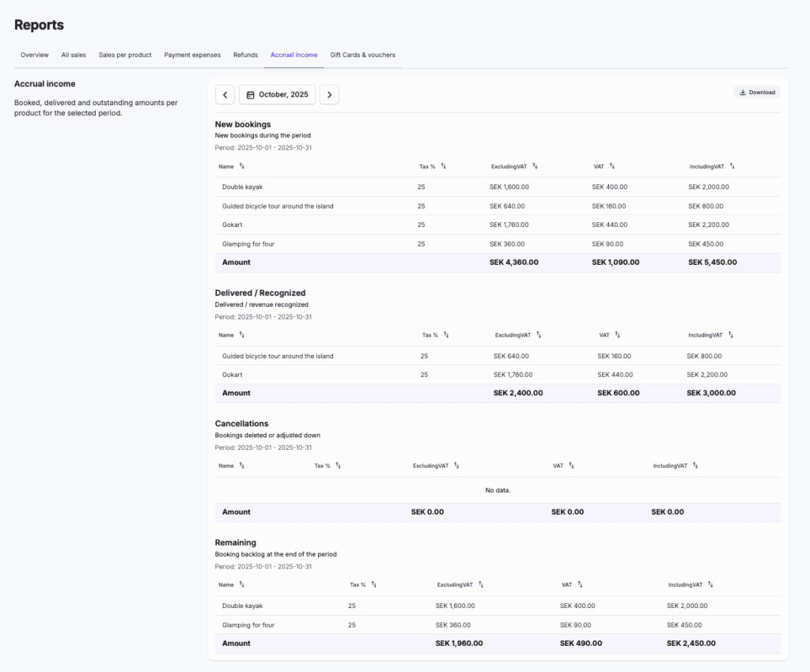Download the accrual income report
This screenshot has width=810, height=672.
click(x=756, y=92)
